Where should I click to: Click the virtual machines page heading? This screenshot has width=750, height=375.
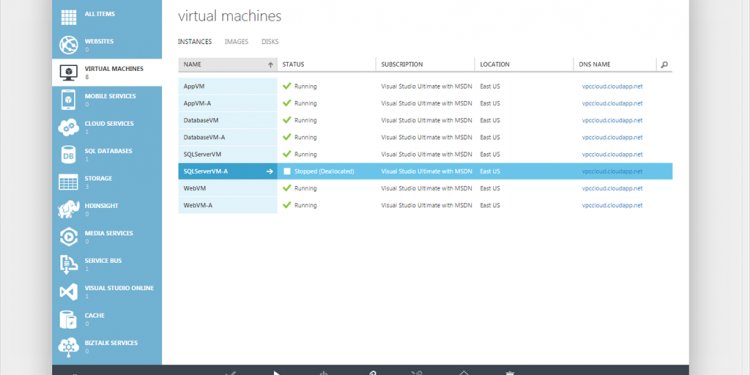tap(230, 16)
